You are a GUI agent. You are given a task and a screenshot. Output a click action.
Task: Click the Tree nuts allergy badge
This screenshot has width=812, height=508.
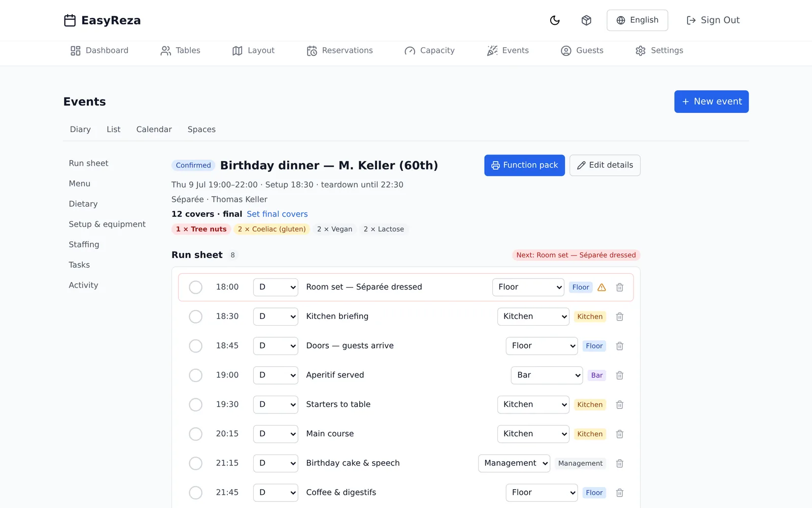click(x=201, y=230)
